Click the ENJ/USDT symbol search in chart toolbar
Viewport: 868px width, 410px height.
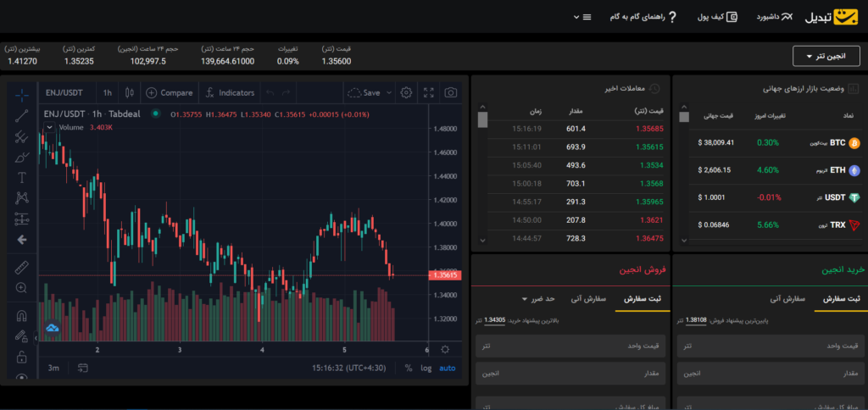coord(64,93)
